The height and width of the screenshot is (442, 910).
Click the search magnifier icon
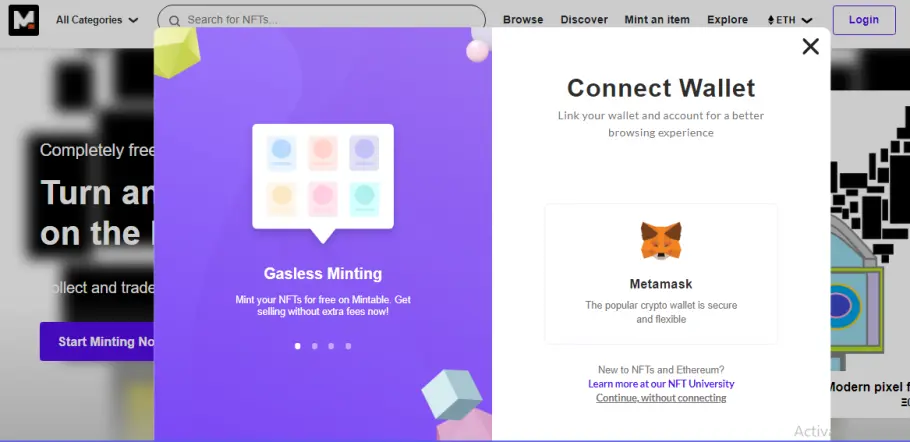pos(174,21)
